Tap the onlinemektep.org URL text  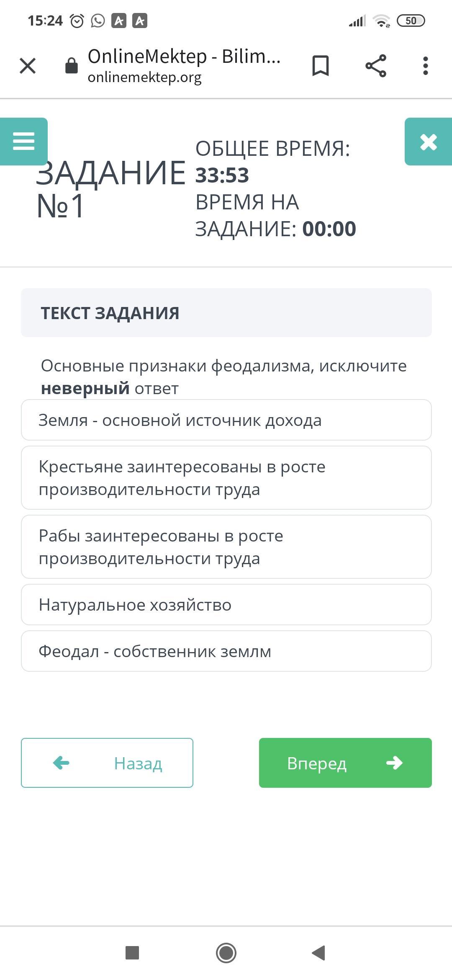coord(144,77)
